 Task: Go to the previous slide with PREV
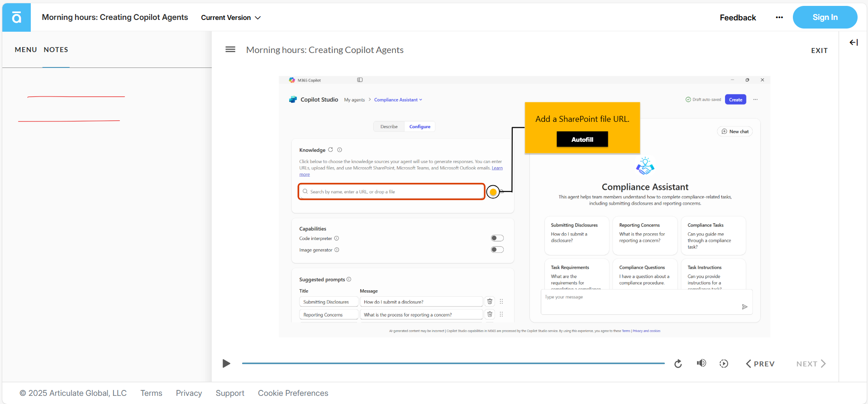(x=760, y=364)
